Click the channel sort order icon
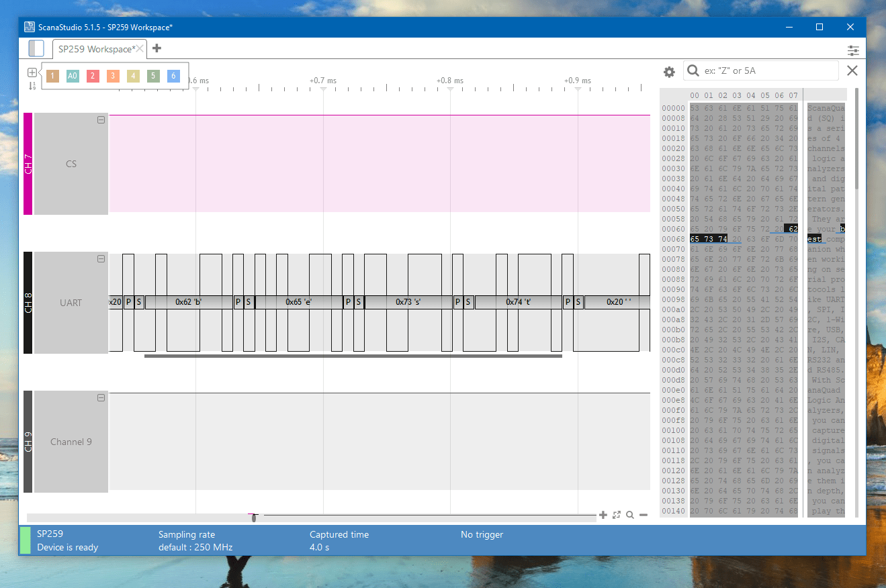 [x=32, y=86]
